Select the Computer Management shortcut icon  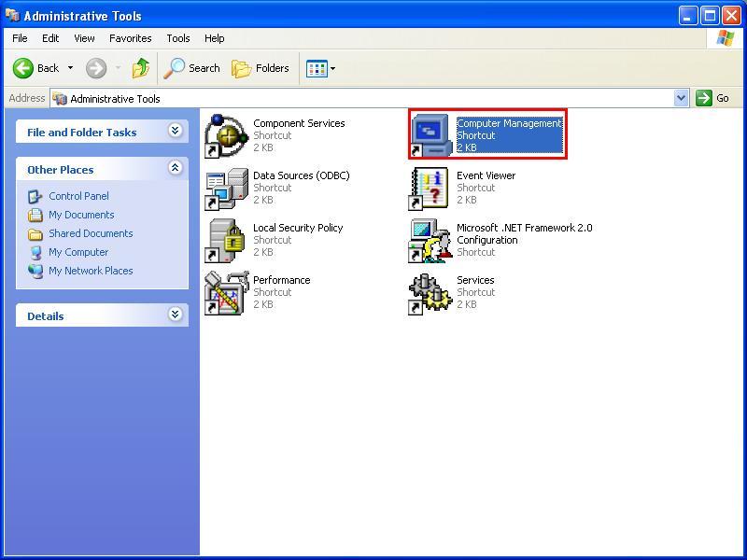(x=430, y=135)
